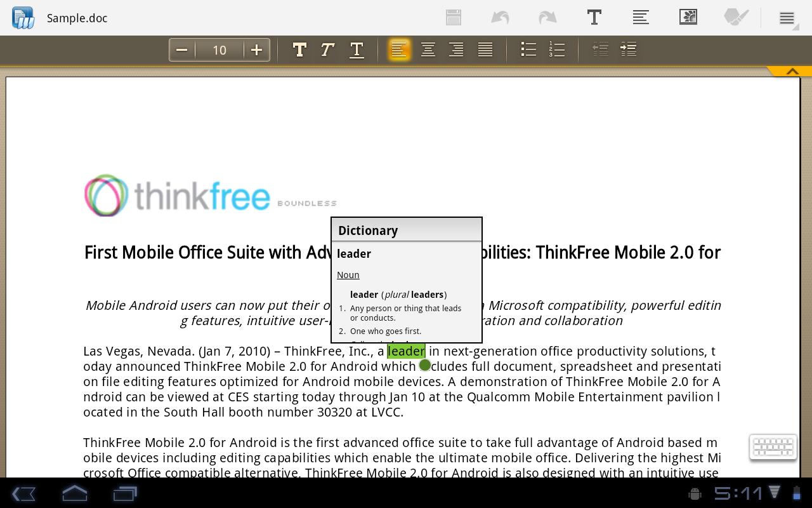
Task: Tap the green text selection handle
Action: point(425,365)
